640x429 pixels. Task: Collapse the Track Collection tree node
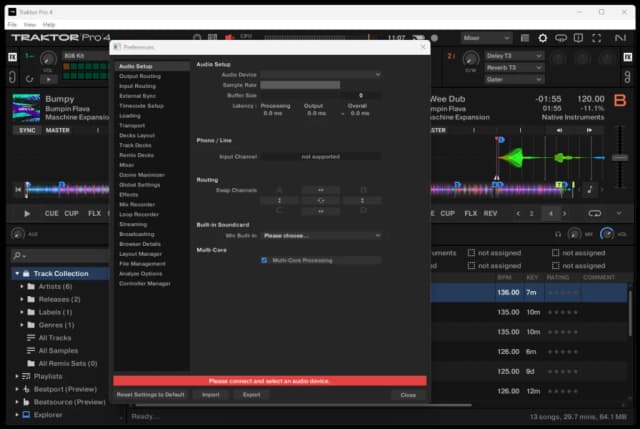17,273
